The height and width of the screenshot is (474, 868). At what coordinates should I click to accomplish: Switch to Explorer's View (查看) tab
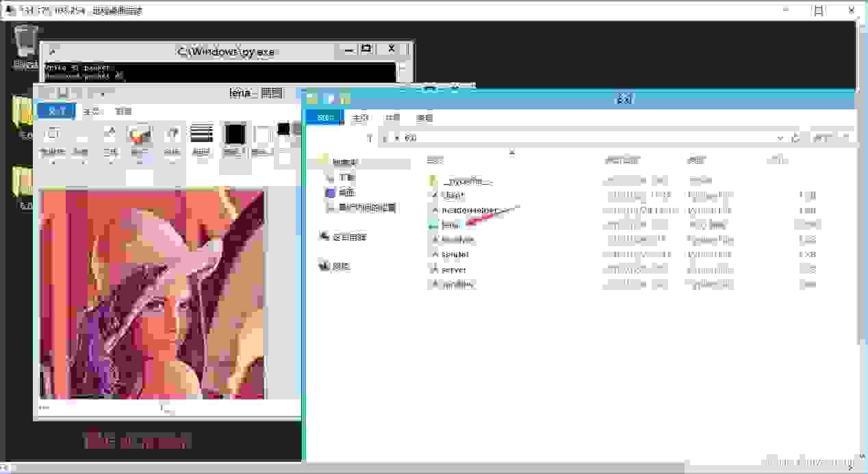[424, 118]
